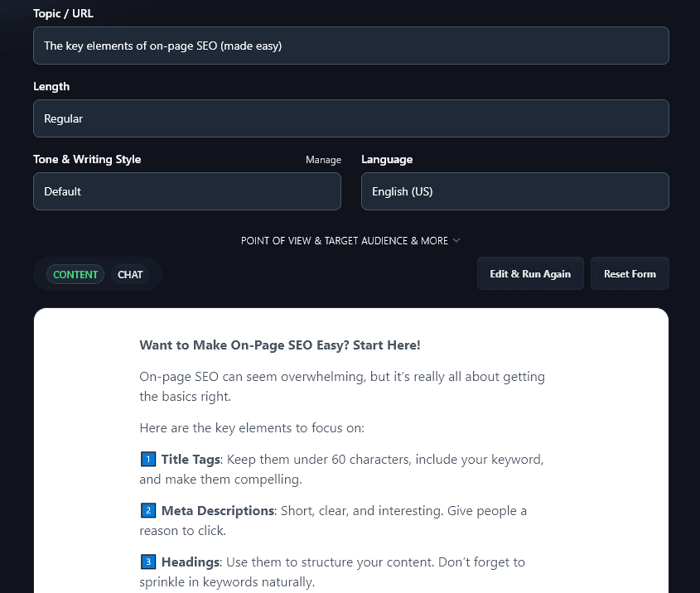Focus the Topic / URL input field
This screenshot has width=700, height=593.
350,46
